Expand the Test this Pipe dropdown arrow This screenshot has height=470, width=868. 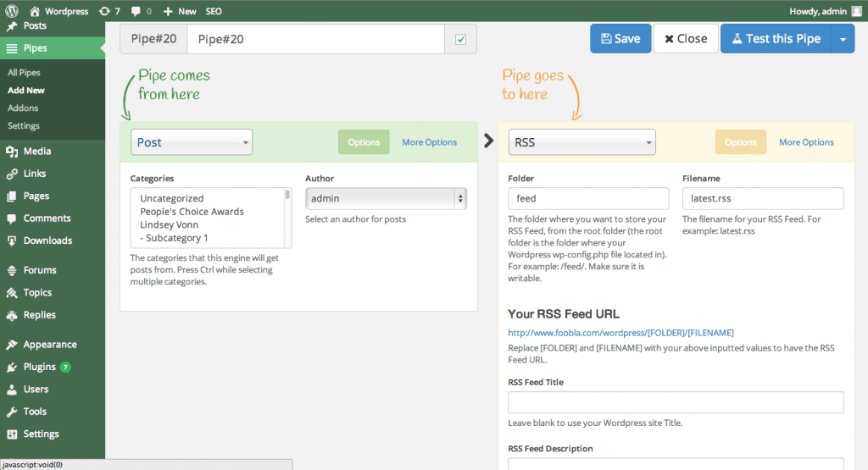click(x=843, y=39)
